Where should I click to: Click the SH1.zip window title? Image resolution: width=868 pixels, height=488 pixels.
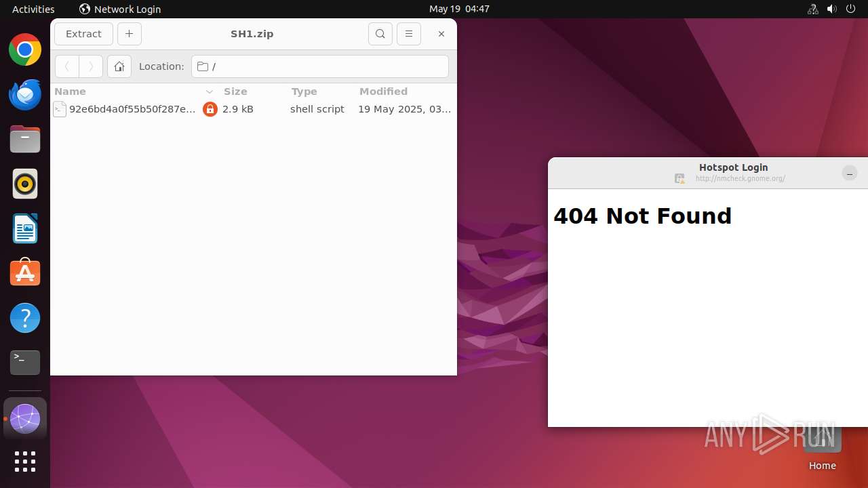pos(252,34)
